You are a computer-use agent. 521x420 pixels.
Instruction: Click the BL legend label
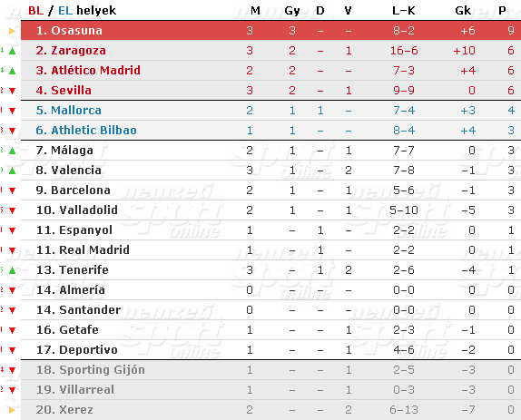tap(36, 11)
